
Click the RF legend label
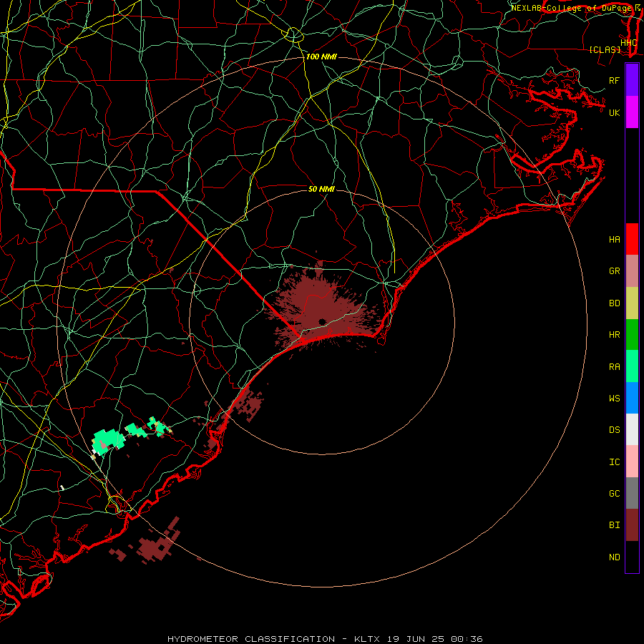(x=614, y=80)
